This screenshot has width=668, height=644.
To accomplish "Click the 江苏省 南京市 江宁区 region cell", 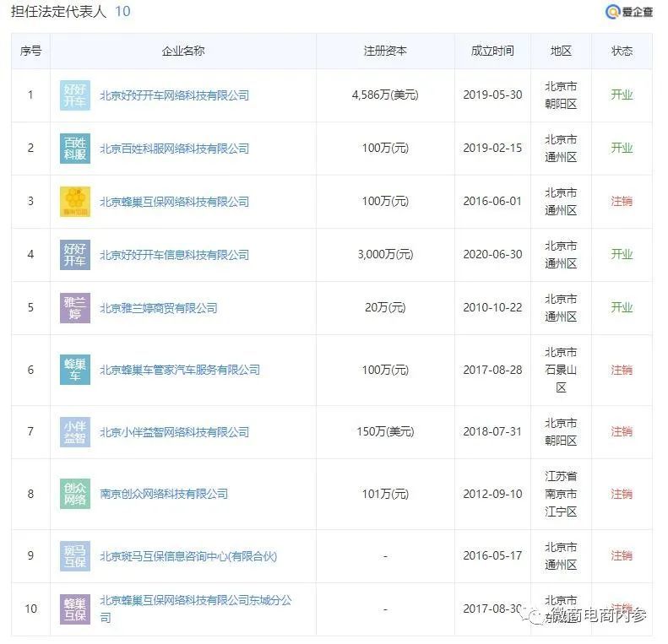I will (x=561, y=494).
